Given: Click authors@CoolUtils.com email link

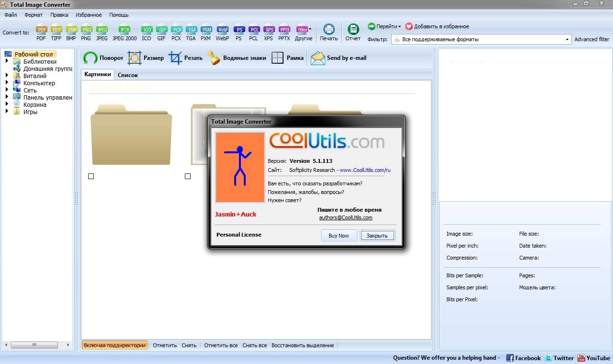Looking at the screenshot, I should [x=346, y=217].
